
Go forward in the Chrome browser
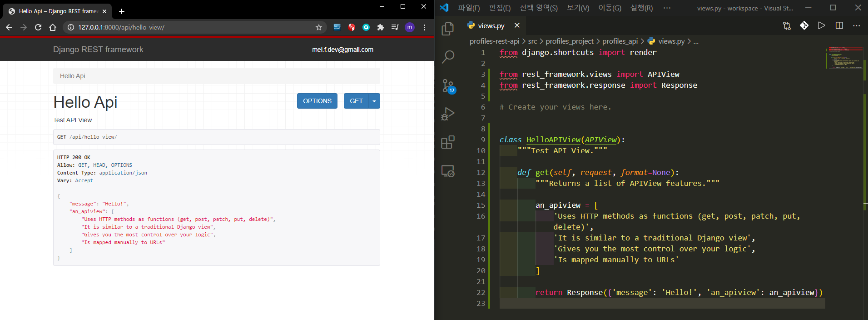24,27
